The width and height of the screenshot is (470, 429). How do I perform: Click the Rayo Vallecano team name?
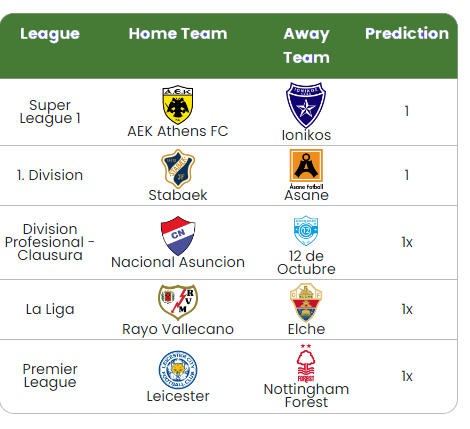[178, 329]
